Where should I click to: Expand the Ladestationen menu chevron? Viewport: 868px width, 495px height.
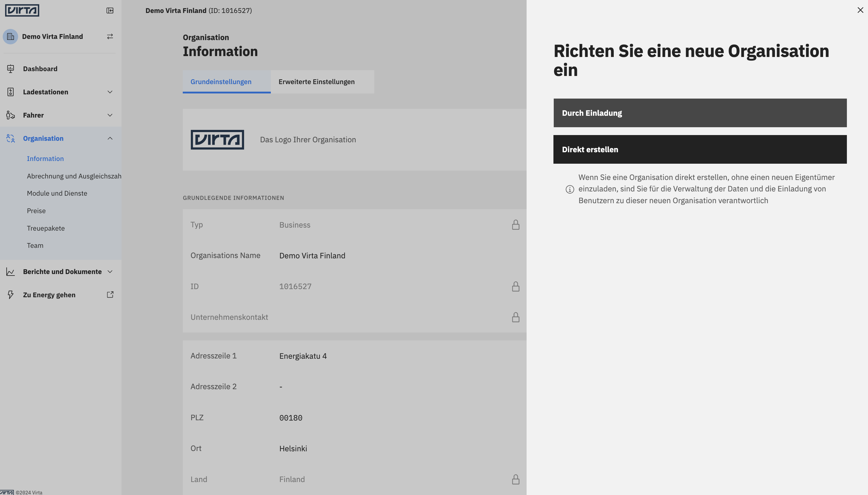coord(110,92)
